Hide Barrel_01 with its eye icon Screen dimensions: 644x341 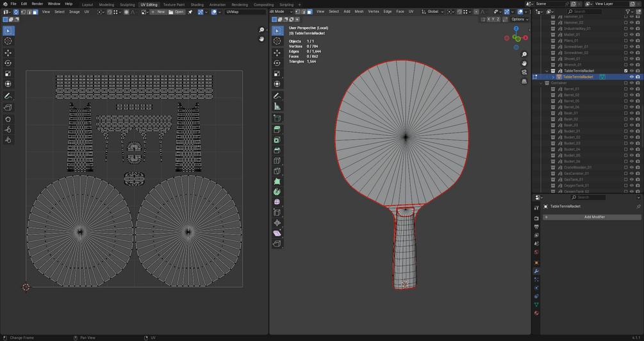coord(631,89)
